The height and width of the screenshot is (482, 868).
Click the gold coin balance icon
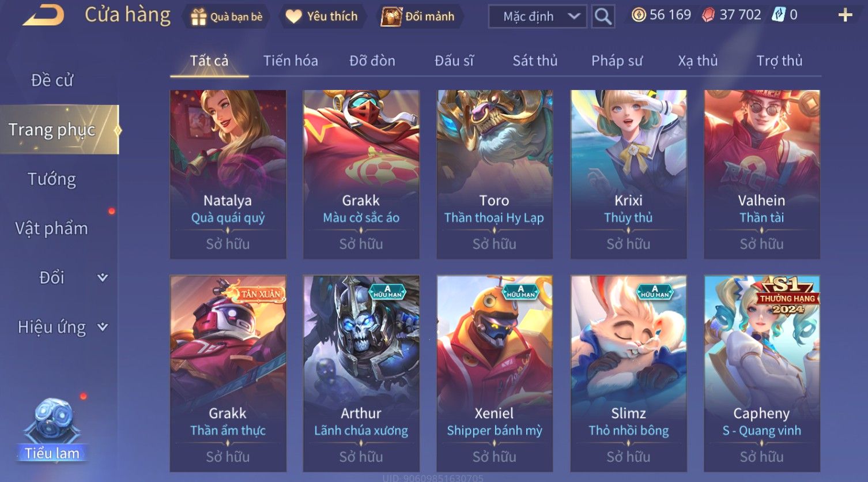tap(639, 15)
